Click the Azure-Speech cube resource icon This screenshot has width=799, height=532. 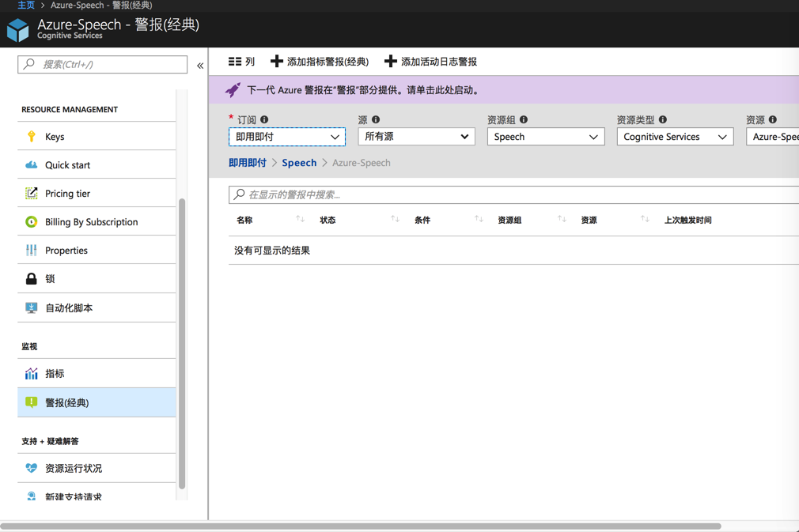18,30
